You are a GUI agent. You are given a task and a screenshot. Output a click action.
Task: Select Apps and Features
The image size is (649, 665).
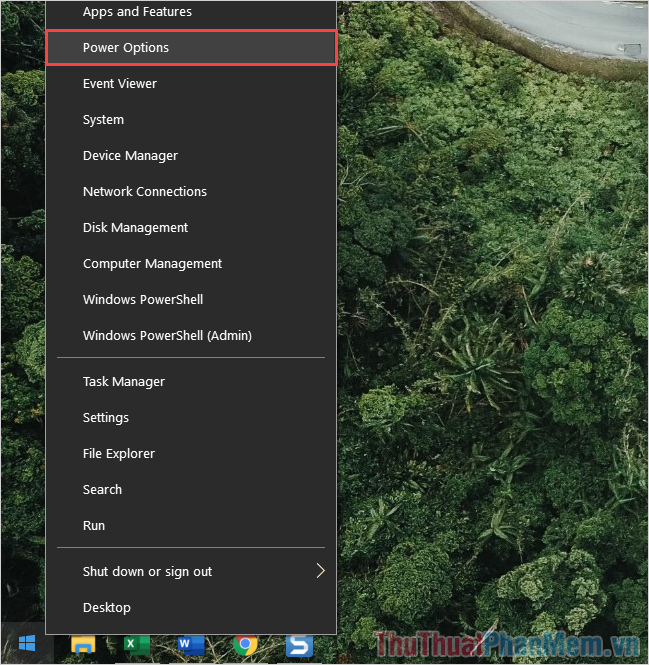191,12
